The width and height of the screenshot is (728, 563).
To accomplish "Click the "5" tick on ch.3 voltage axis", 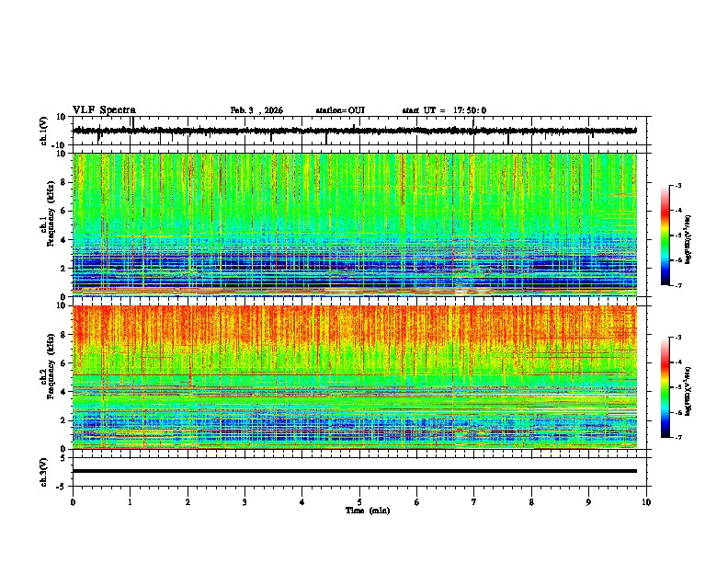I will pos(63,457).
